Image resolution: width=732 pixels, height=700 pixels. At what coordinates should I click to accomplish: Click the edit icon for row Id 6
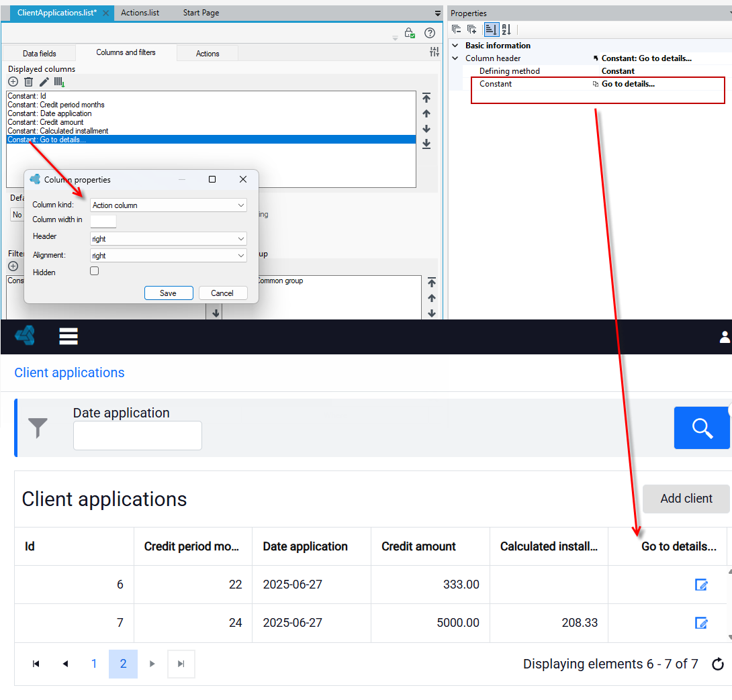coord(701,585)
